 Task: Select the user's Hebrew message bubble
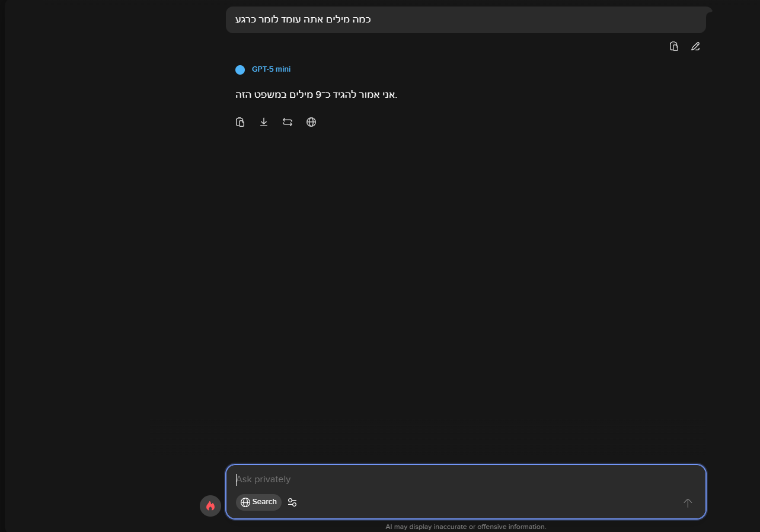pyautogui.click(x=465, y=20)
